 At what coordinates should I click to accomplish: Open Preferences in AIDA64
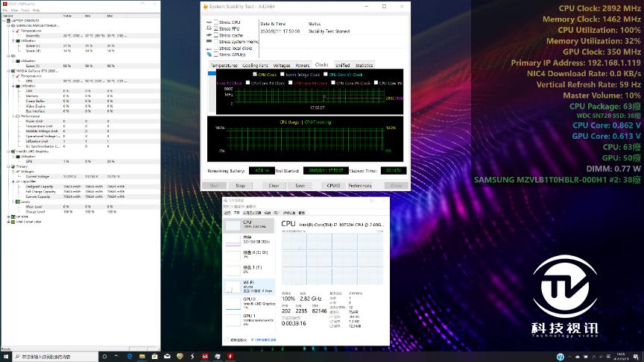click(360, 186)
